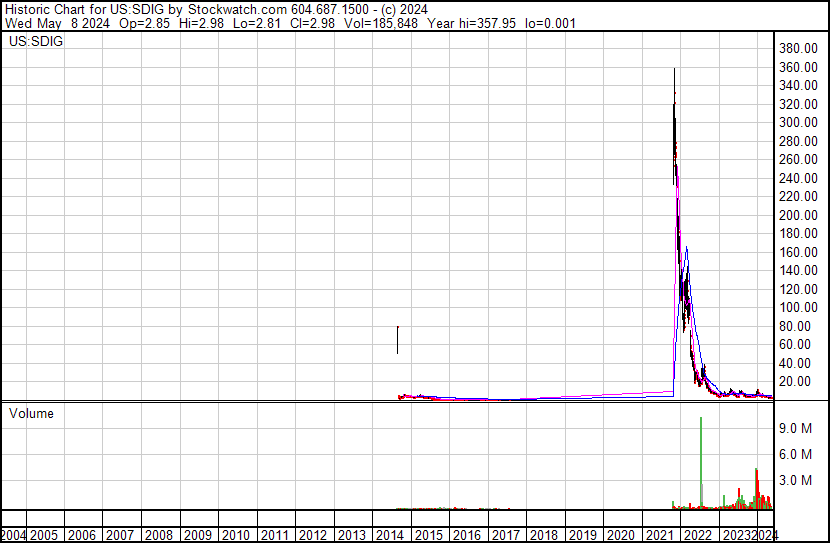
Task: Click the 2023 year label
Action: [x=737, y=535]
